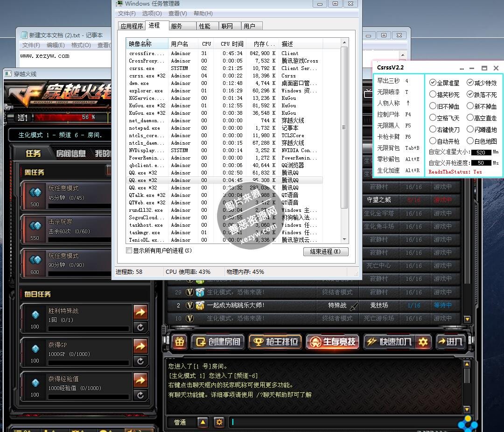The height and width of the screenshot is (432, 504).
Task: Click the gear icon left of chat input
Action: tap(219, 422)
